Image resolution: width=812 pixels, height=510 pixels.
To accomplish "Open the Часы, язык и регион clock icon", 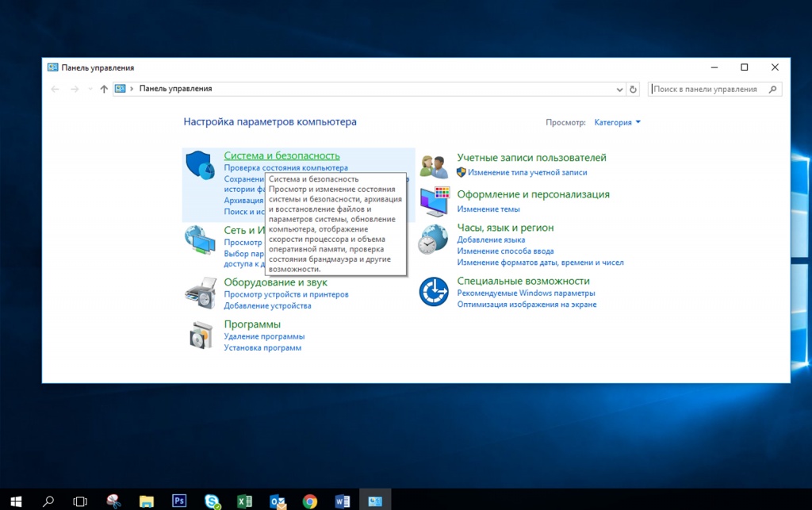I will (434, 240).
